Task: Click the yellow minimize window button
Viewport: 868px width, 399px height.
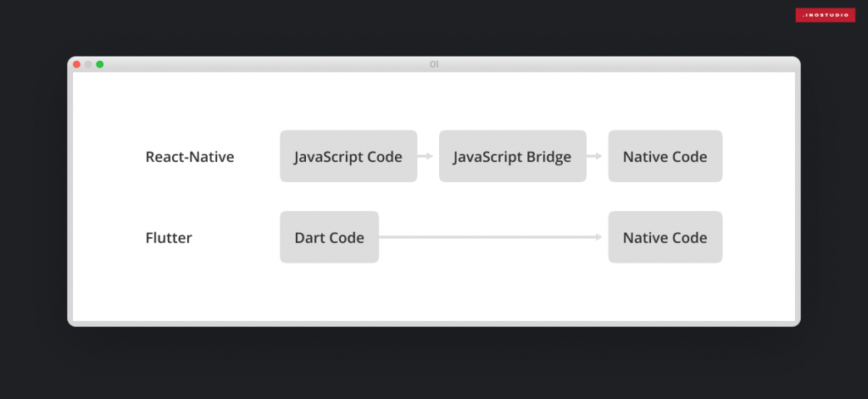Action: tap(88, 64)
